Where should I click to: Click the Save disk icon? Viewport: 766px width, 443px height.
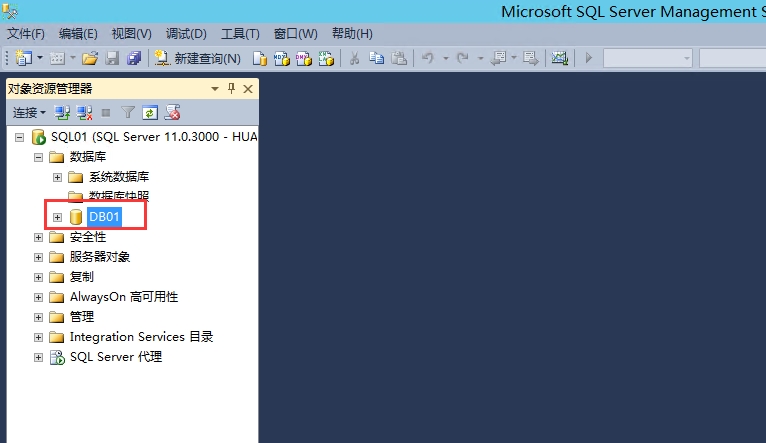point(112,59)
